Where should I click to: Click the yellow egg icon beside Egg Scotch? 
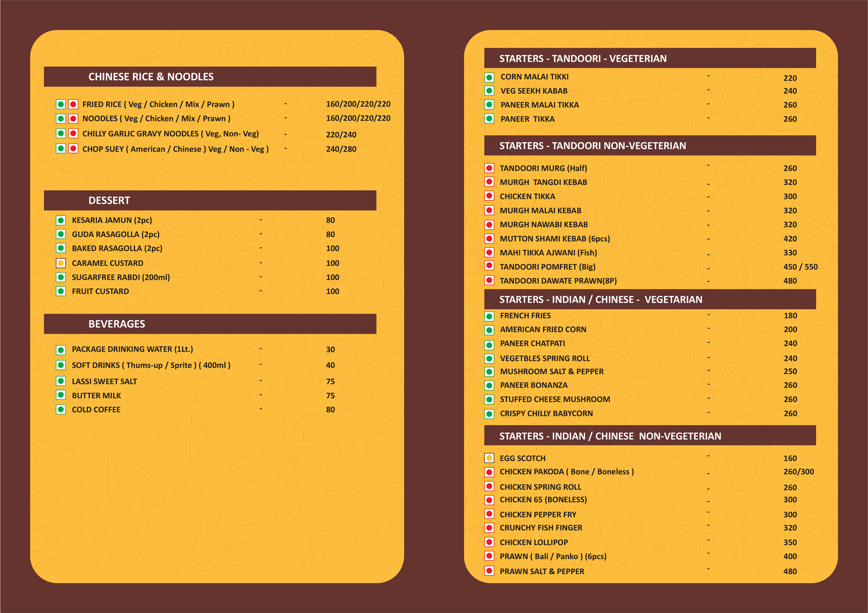pos(489,458)
